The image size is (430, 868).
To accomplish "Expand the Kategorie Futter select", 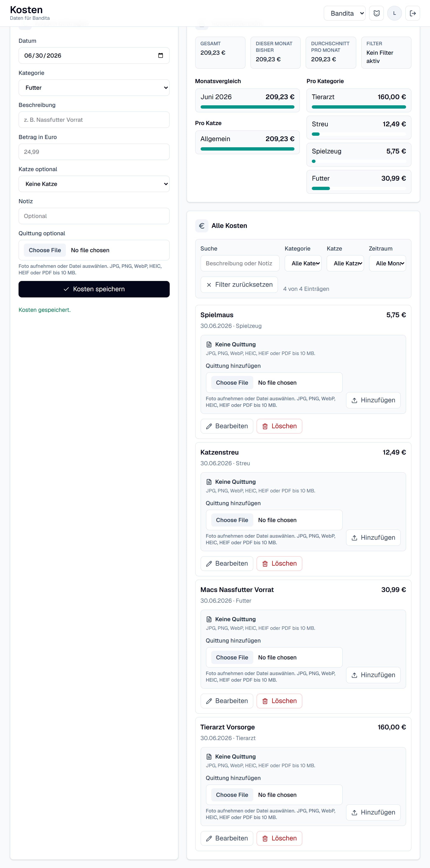I will (94, 88).
